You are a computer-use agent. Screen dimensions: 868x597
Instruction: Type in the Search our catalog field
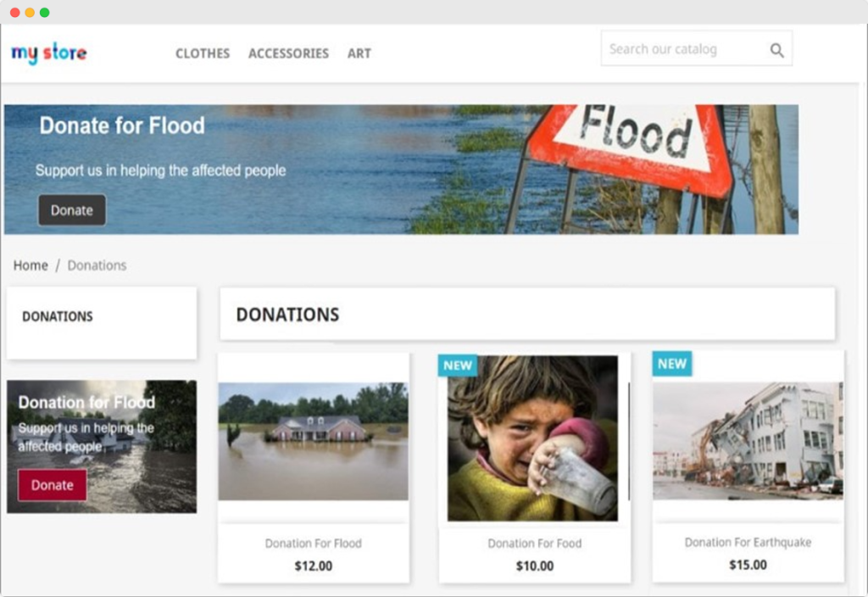[x=678, y=49]
